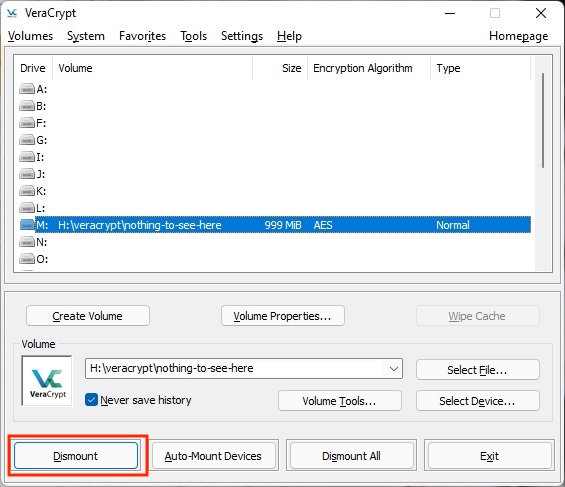Viewport: 565px width, 487px height.
Task: Click the drive A: icon
Action: (27, 89)
